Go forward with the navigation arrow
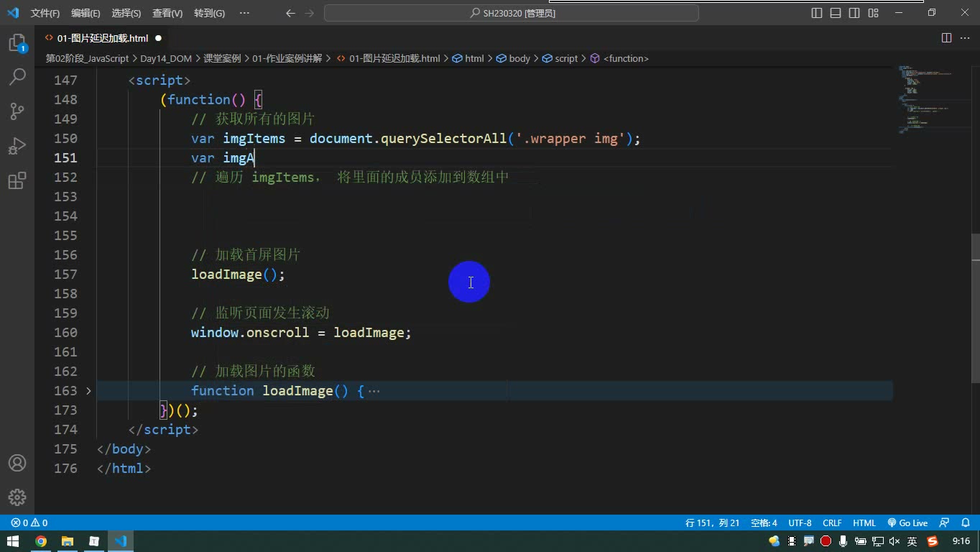 (x=309, y=13)
